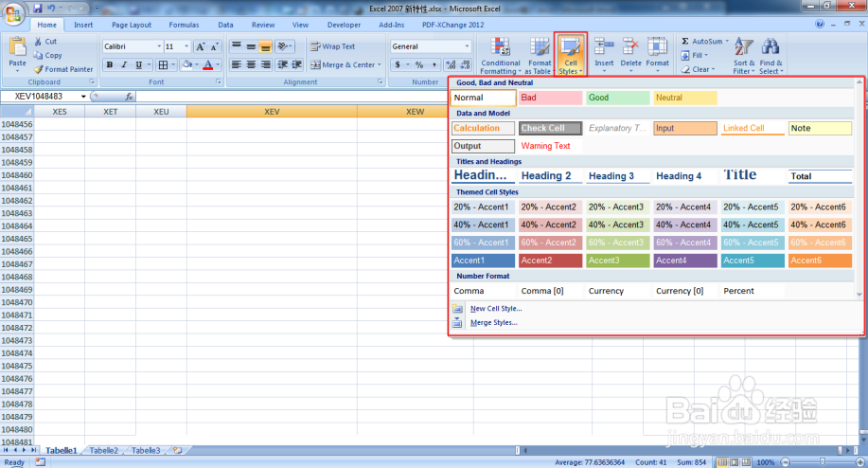Image resolution: width=868 pixels, height=468 pixels.
Task: Click the Delete cells icon
Action: coord(630,47)
